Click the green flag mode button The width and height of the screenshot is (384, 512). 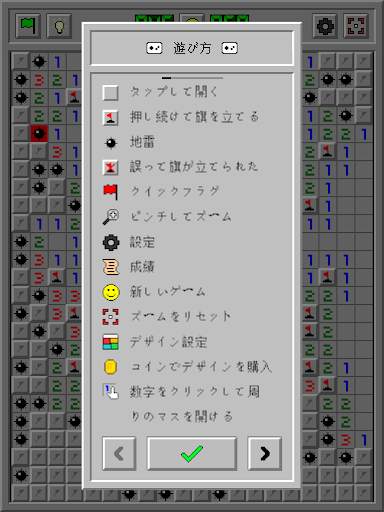pos(28,25)
